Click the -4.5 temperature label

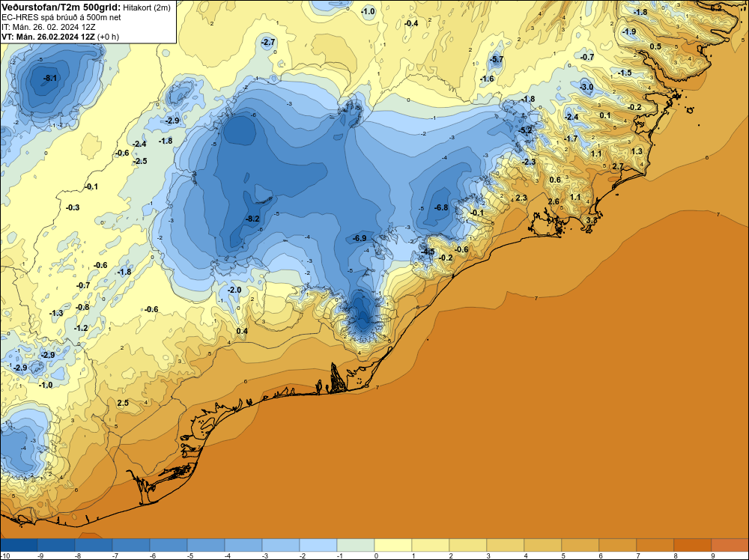pos(428,252)
